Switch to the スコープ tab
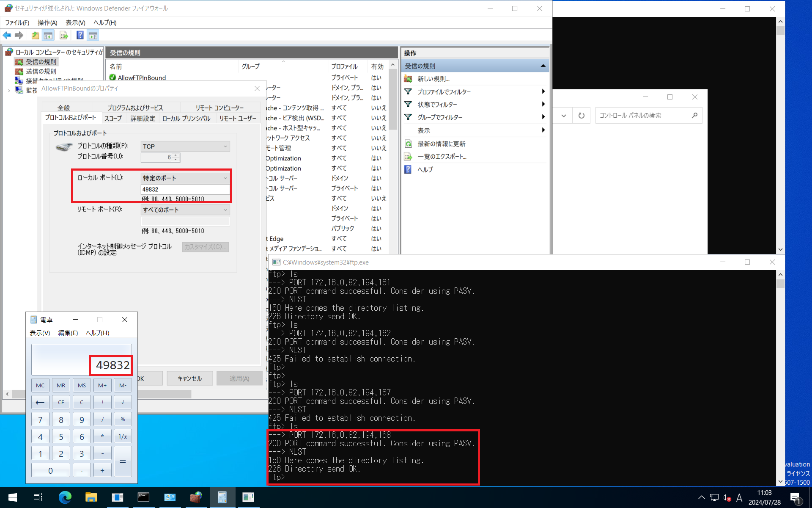 (113, 119)
